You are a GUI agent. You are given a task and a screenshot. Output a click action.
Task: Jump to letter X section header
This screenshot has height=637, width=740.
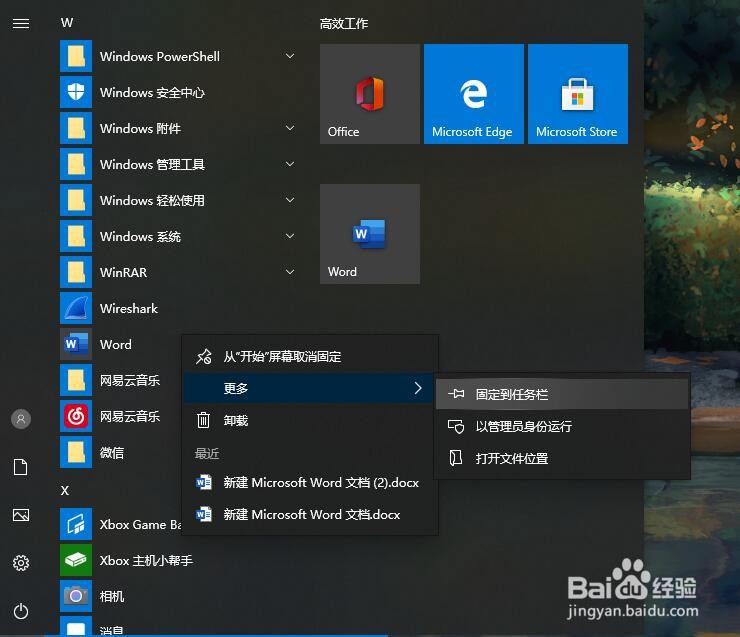point(65,491)
